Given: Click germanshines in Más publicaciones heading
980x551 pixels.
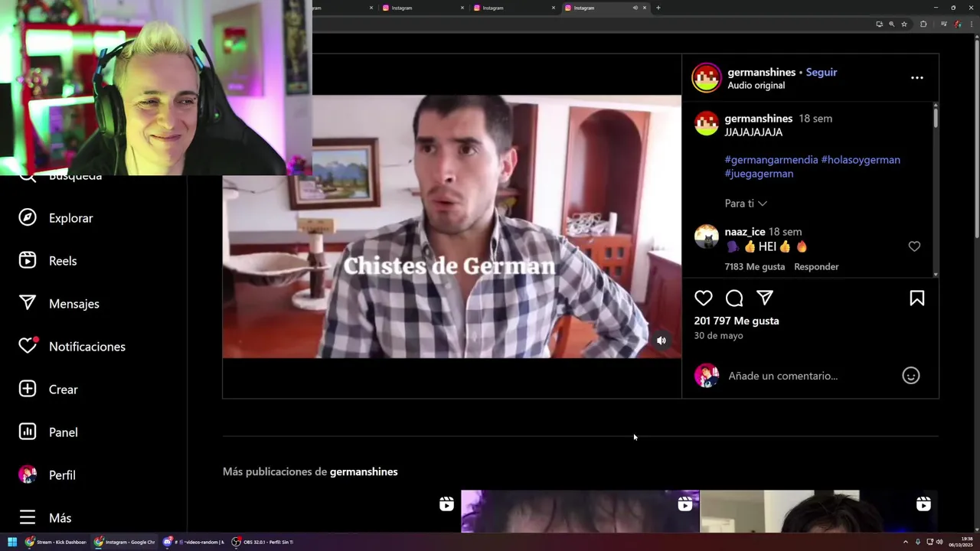Looking at the screenshot, I should pyautogui.click(x=364, y=471).
